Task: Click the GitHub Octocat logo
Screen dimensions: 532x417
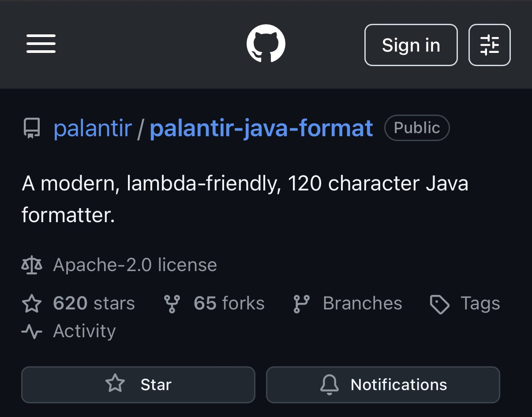Action: coord(266,45)
